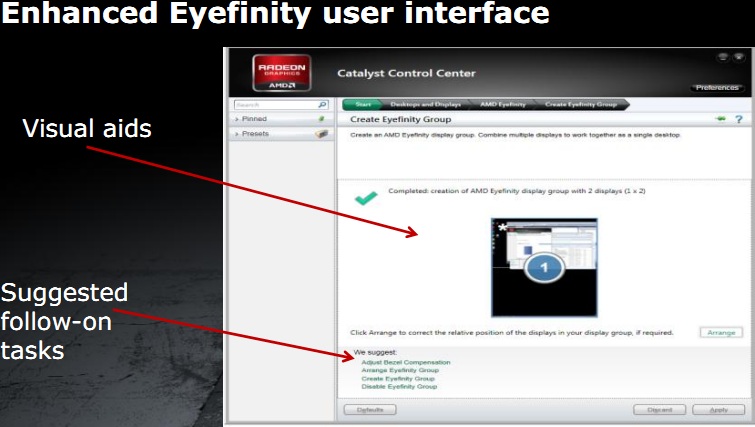Click the Apply button
The height and width of the screenshot is (427, 755).
pyautogui.click(x=718, y=410)
